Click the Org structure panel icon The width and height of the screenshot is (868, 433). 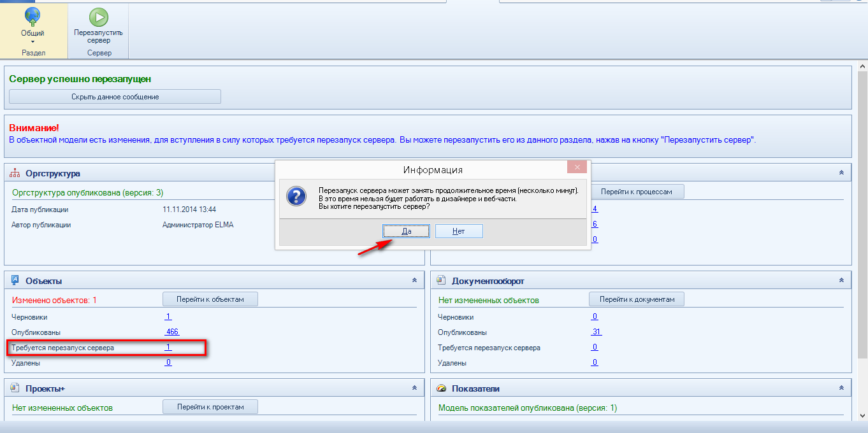click(x=15, y=173)
